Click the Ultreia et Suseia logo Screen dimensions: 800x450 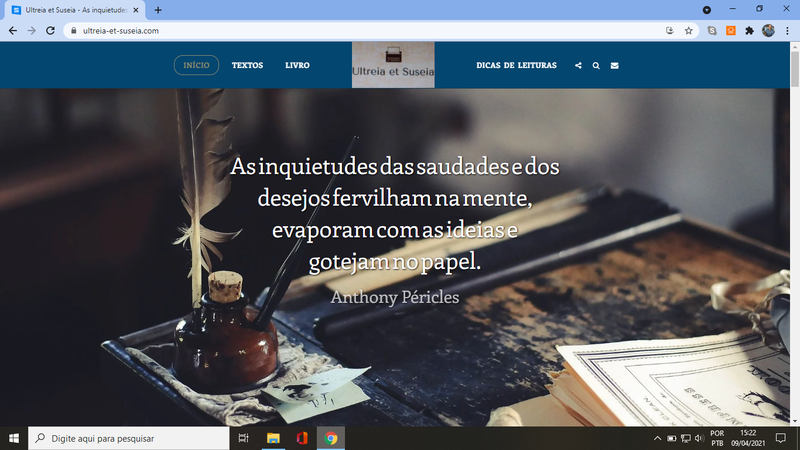[393, 65]
